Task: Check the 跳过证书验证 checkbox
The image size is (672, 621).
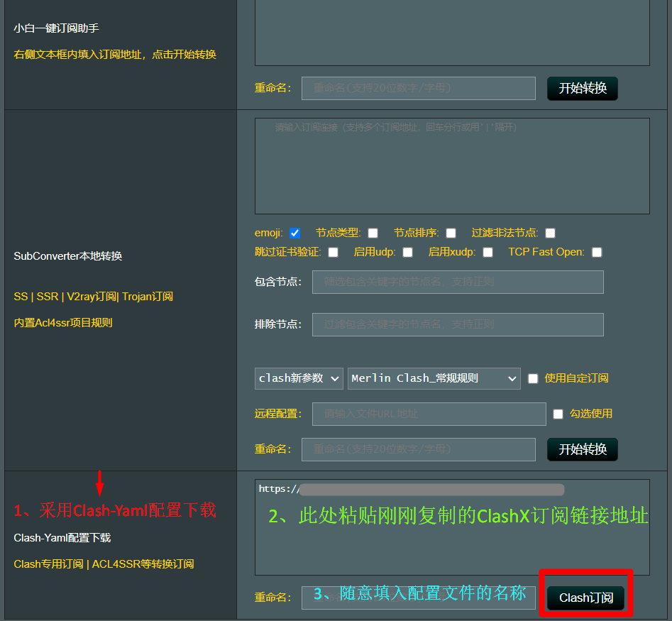Action: [x=333, y=253]
